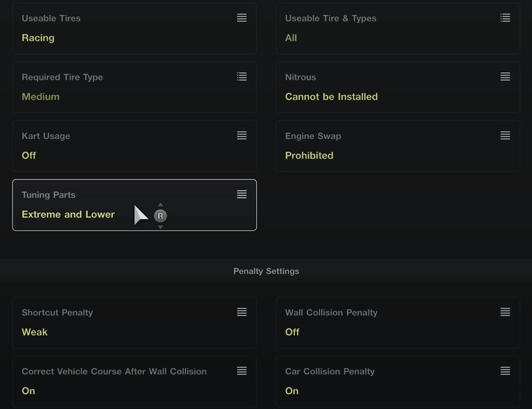
Task: Toggle Correct Vehicle Course After Wall Collision
Action: [x=134, y=381]
